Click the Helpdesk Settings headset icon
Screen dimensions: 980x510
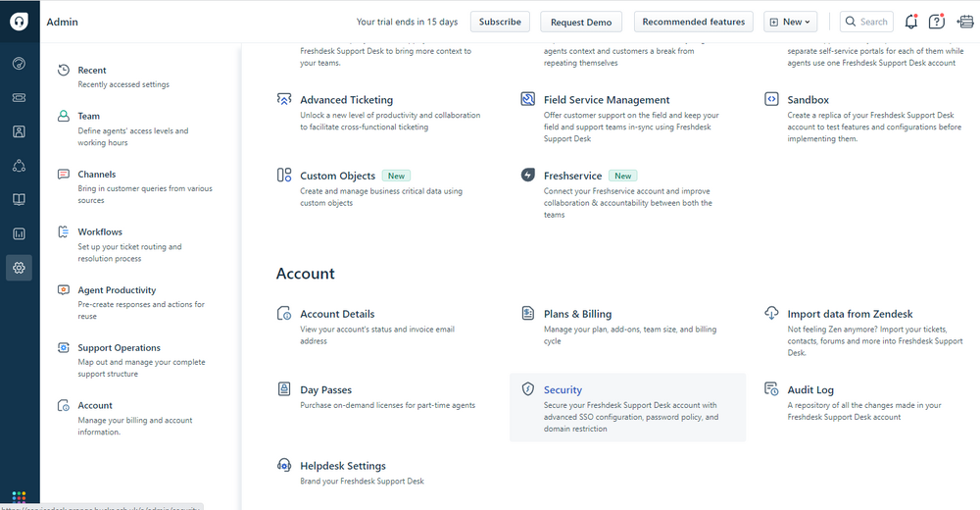coord(284,466)
